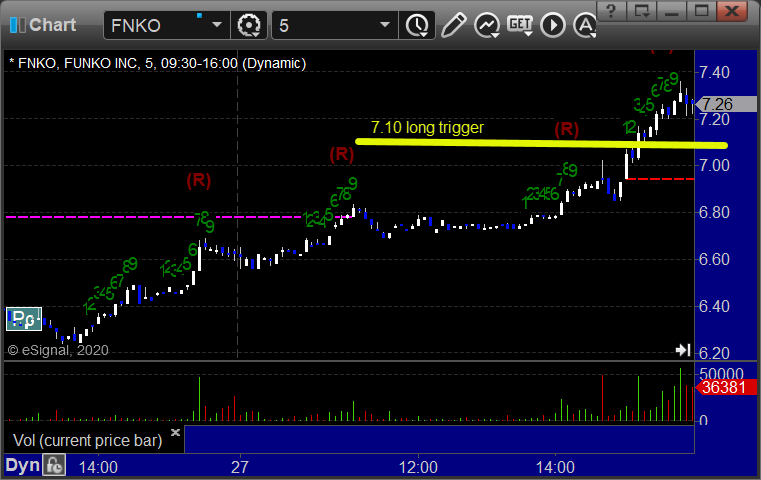The image size is (761, 480).
Task: Open the time template clock icon
Action: (x=417, y=25)
